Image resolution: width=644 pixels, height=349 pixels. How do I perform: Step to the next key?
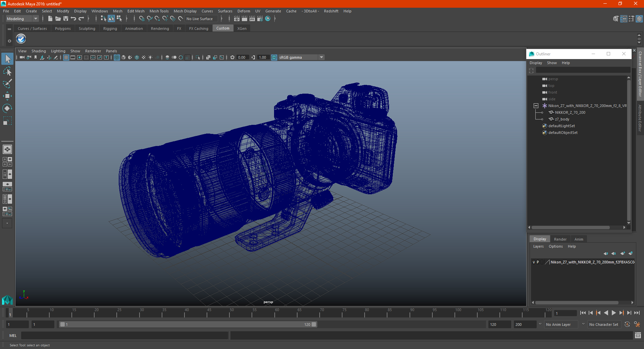click(x=621, y=313)
